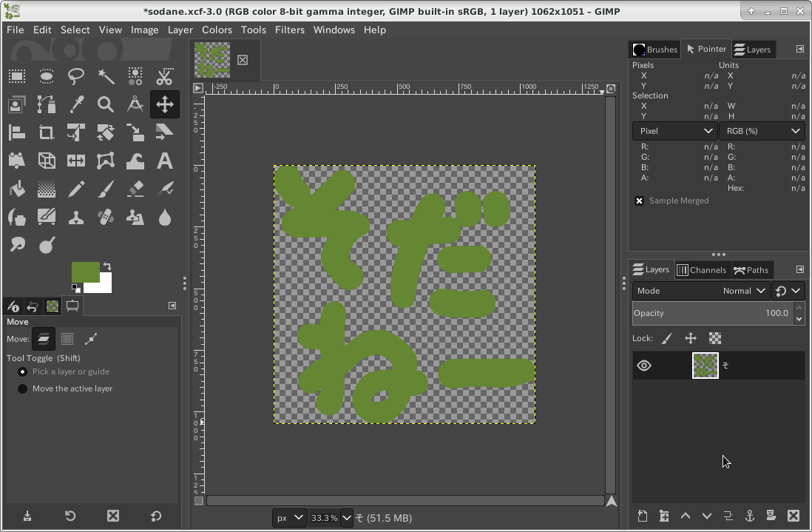Switch to the Brushes tab
Image resolution: width=812 pixels, height=532 pixels.
[655, 50]
